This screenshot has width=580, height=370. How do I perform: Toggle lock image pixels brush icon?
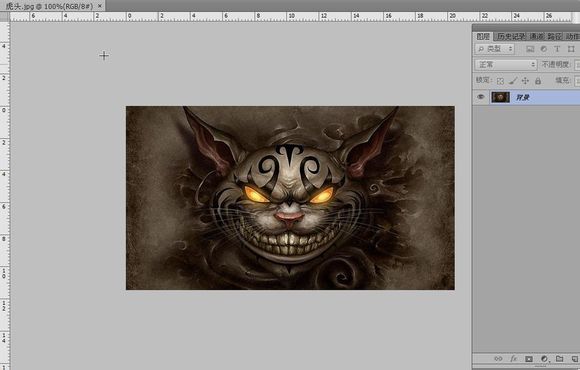pyautogui.click(x=513, y=81)
